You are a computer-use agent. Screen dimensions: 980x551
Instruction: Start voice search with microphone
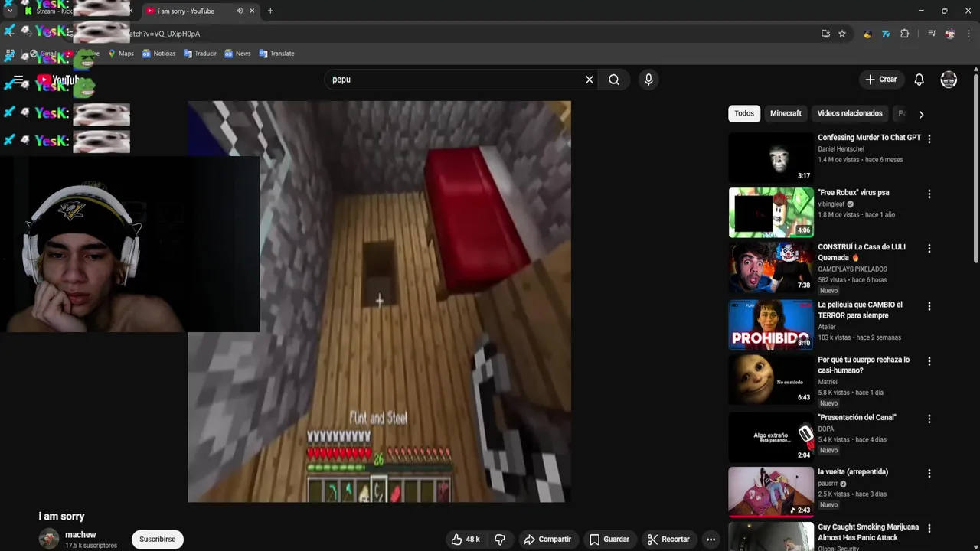click(648, 80)
